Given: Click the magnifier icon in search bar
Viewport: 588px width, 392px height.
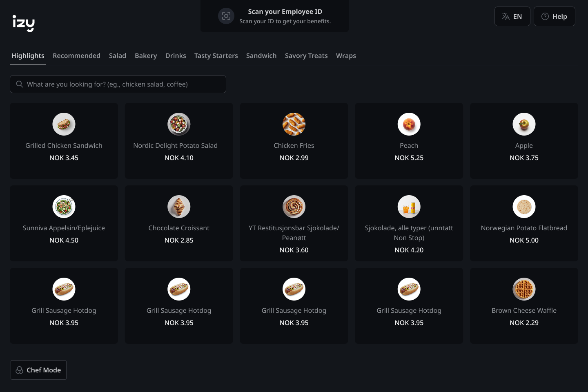Looking at the screenshot, I should point(19,84).
